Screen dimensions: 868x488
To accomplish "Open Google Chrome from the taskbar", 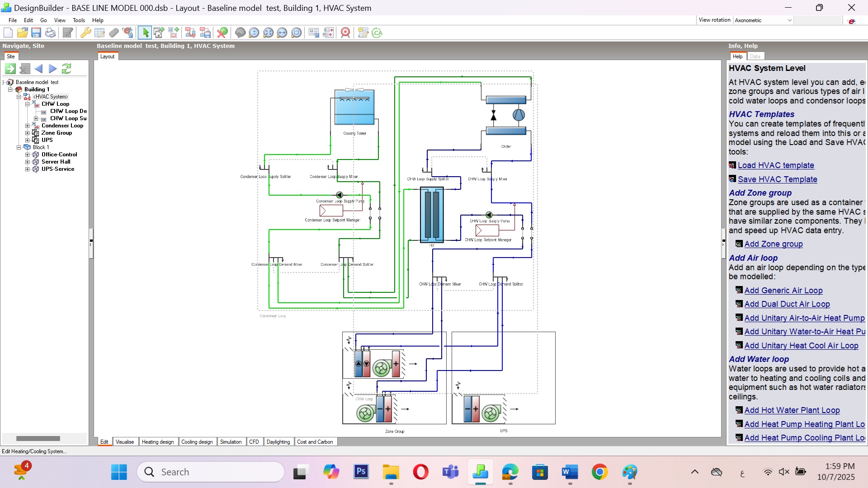I will coord(599,472).
